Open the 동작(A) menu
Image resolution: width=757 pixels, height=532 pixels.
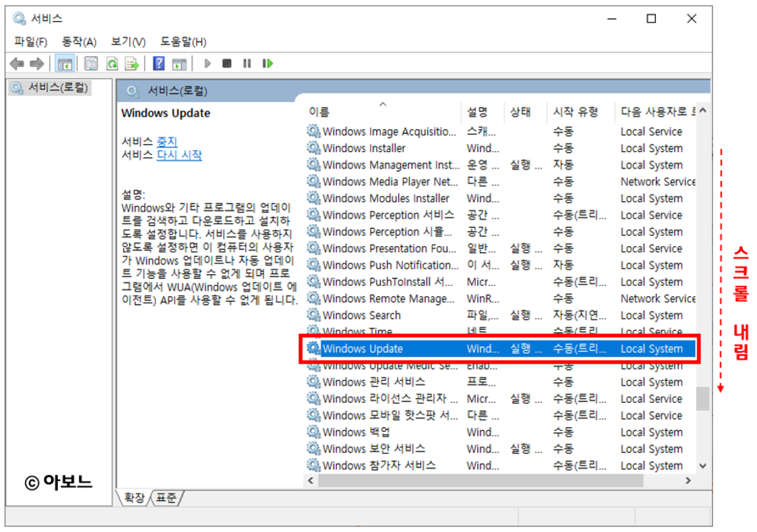79,42
